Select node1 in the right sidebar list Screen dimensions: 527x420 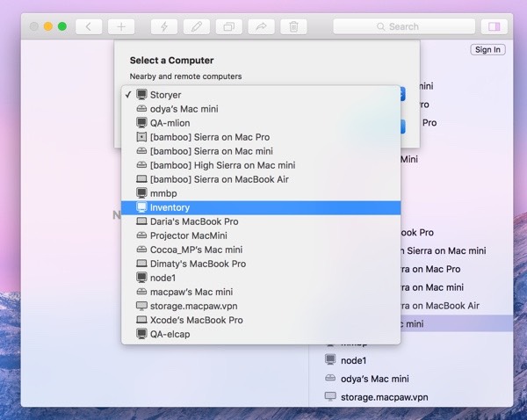[x=411, y=360]
